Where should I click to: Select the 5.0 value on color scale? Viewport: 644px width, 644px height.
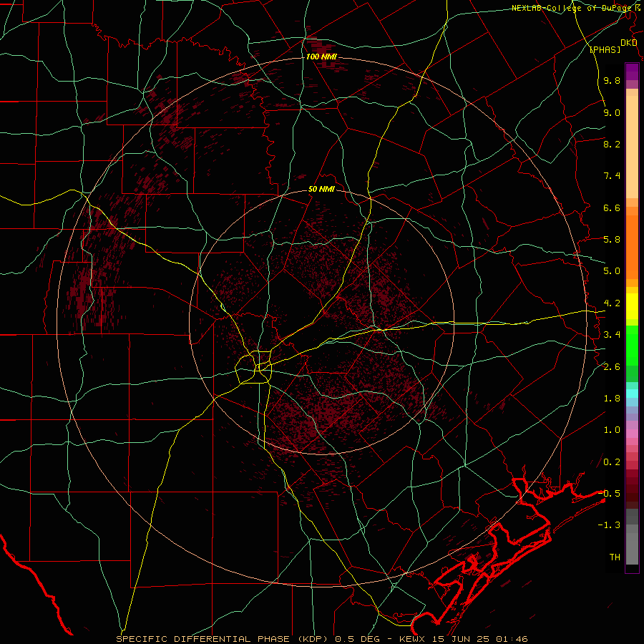click(612, 271)
